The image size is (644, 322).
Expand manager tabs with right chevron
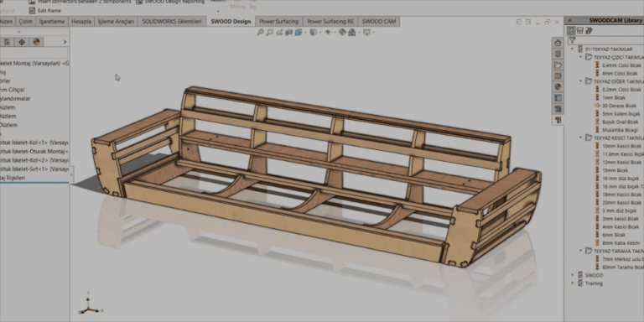click(x=65, y=41)
